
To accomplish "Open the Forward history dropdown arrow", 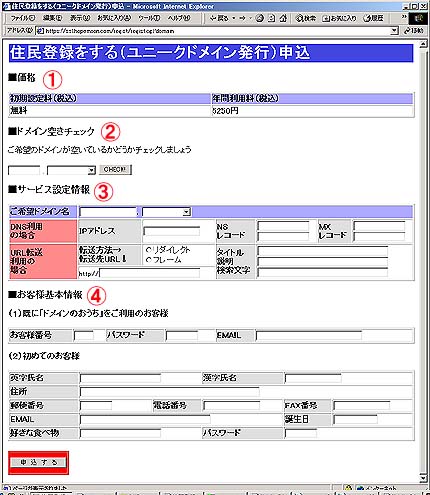I will (250, 18).
